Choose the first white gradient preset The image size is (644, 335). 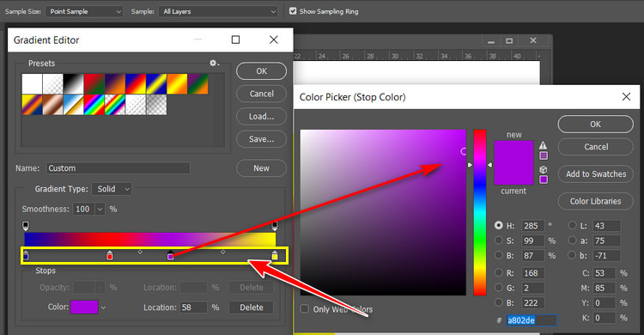coord(32,84)
